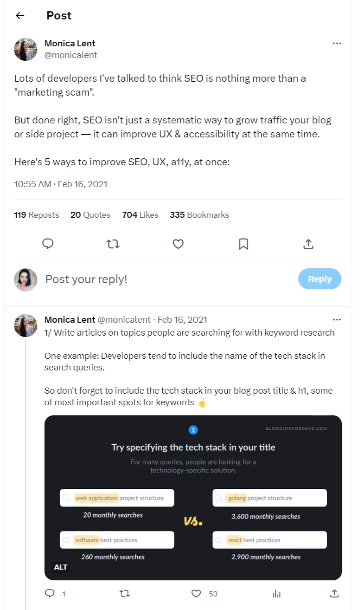The width and height of the screenshot is (364, 610).
Task: View analytics for the threaded reply
Action: 276,593
